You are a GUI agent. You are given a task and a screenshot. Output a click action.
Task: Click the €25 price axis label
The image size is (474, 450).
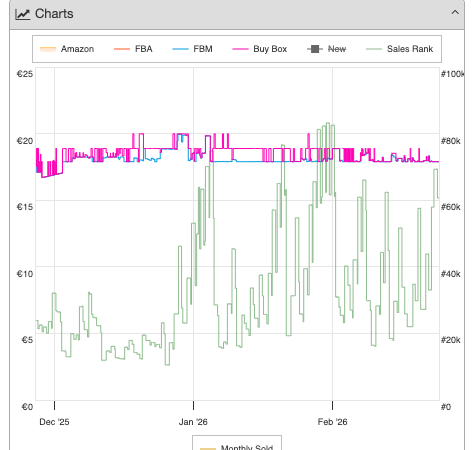tap(25, 74)
